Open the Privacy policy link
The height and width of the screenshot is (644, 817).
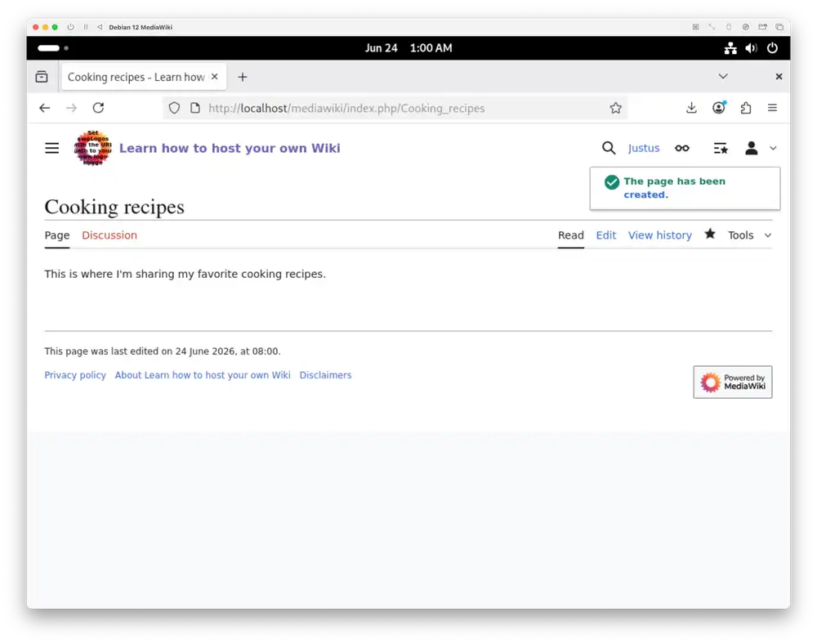click(x=75, y=375)
